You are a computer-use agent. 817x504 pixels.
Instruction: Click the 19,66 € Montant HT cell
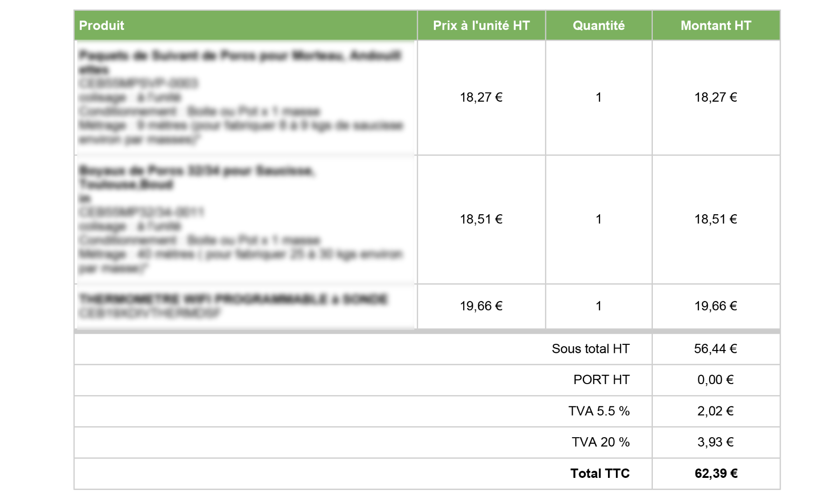[716, 306]
